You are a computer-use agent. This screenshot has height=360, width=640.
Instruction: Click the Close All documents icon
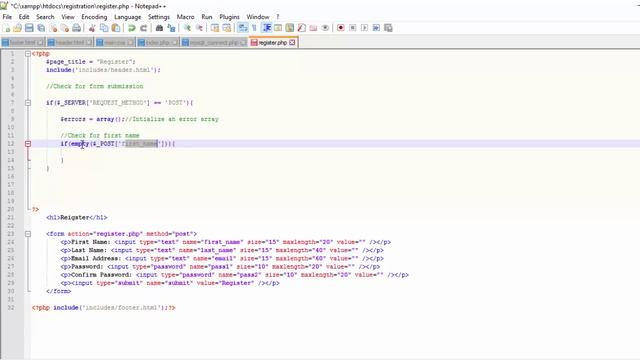pyautogui.click(x=64, y=28)
